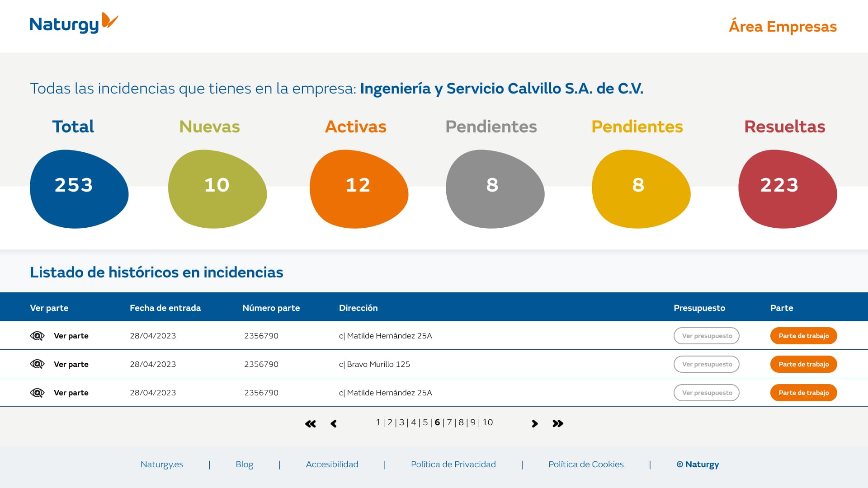
Task: Click the olive Nuevas 10 blob
Action: 217,189
